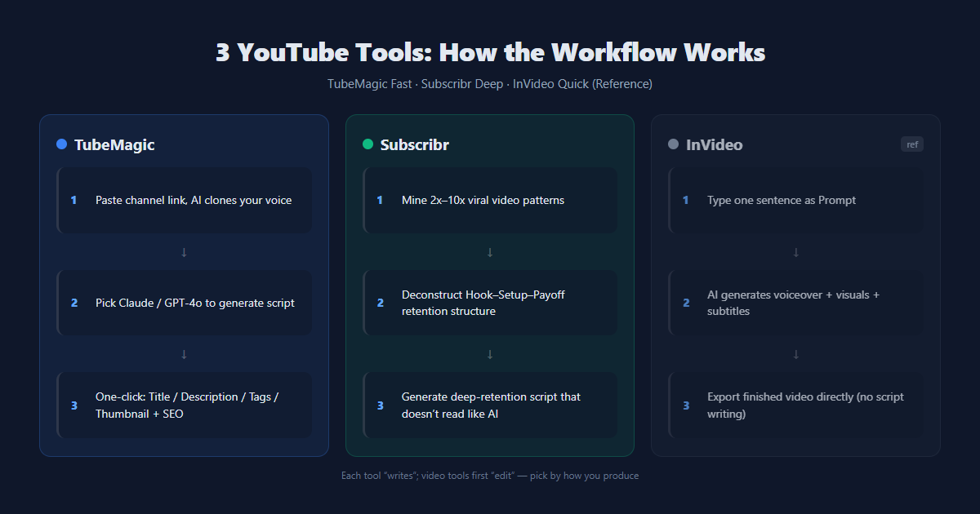980x514 pixels.
Task: Click 'Export finished video directly' step
Action: (796, 405)
